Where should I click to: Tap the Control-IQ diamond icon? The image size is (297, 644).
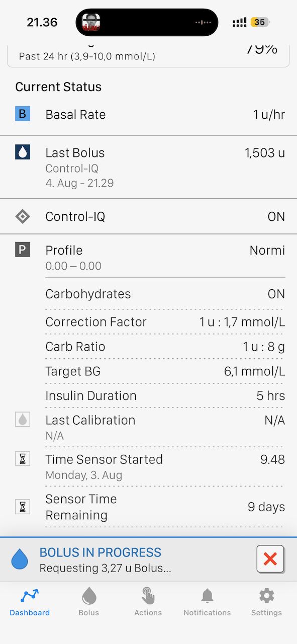coord(23,216)
